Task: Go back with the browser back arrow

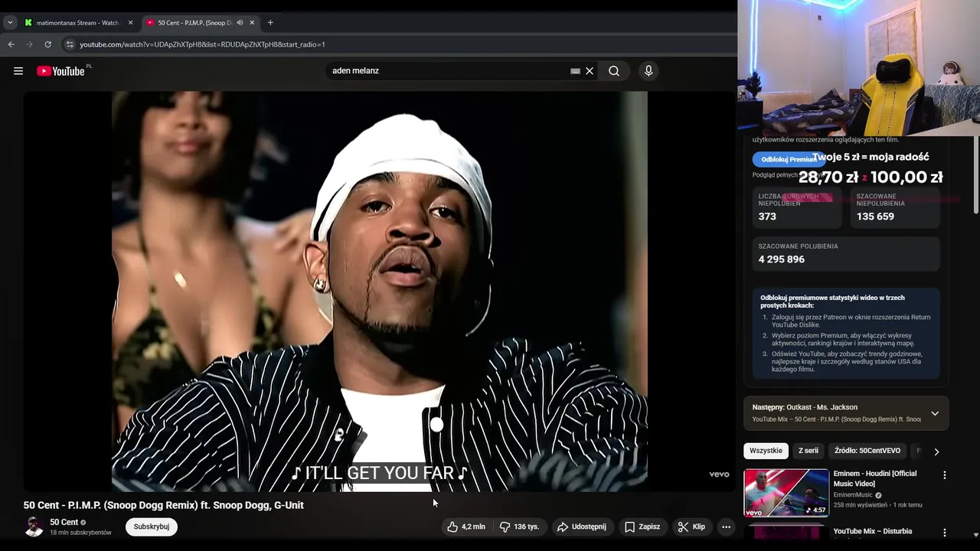Action: pos(11,44)
